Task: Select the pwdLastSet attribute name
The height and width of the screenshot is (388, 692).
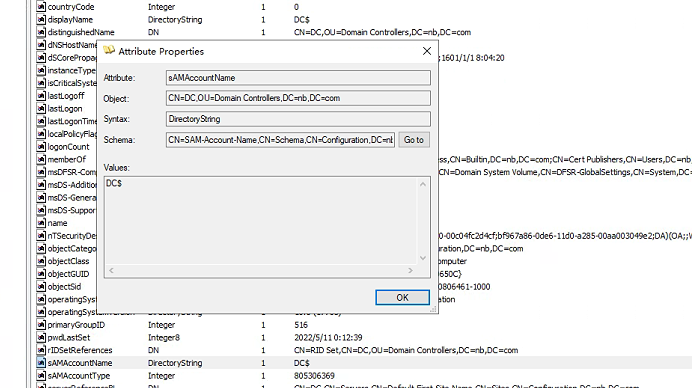Action: coord(69,337)
